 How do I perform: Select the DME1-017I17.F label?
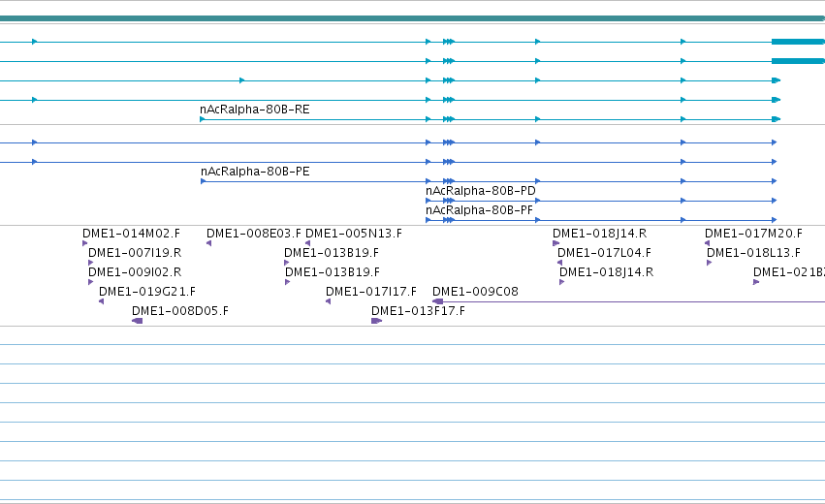(371, 292)
